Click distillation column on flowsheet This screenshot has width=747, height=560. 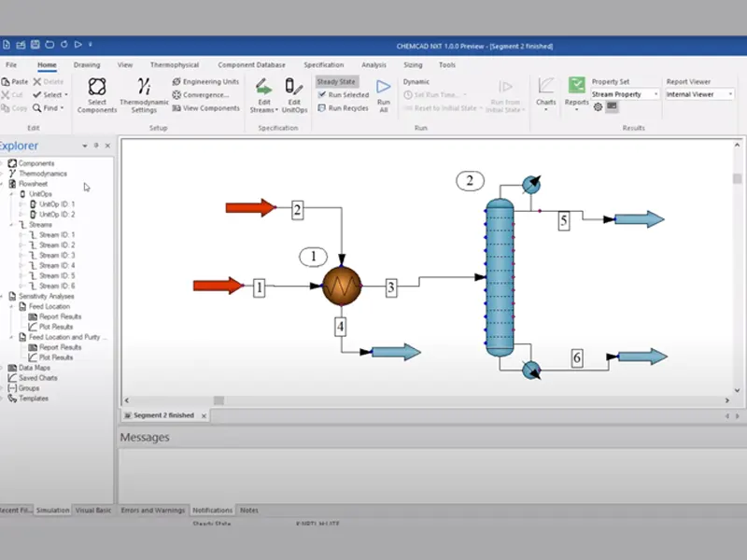click(x=500, y=277)
